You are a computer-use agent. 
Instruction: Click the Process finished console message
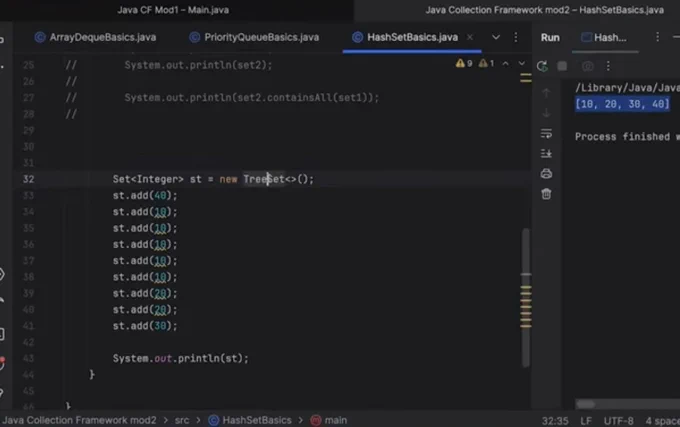[x=627, y=137]
